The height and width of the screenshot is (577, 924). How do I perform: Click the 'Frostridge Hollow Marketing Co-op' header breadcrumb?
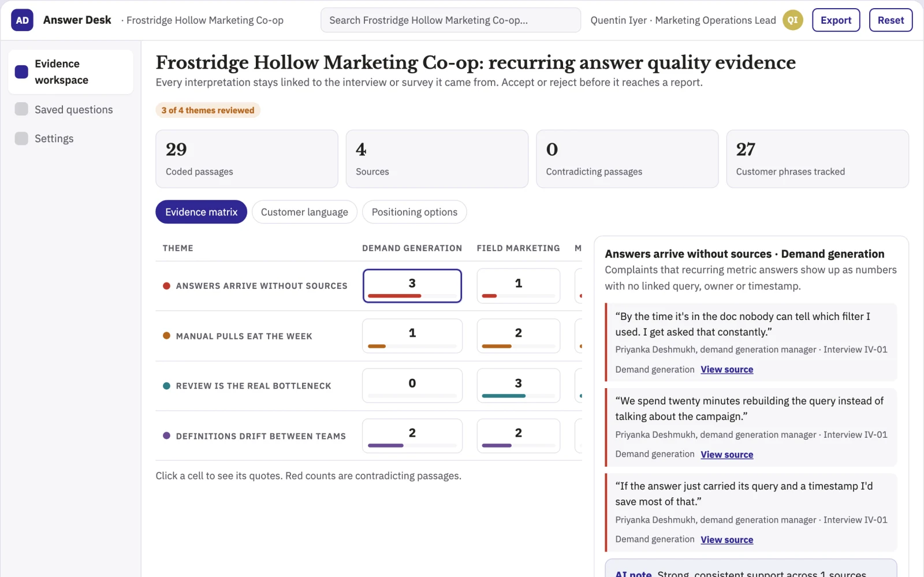[x=205, y=20]
